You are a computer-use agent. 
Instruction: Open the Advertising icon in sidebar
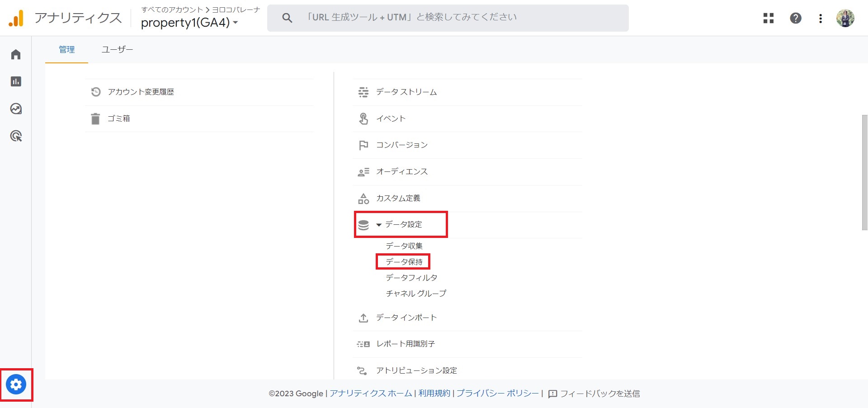point(16,136)
